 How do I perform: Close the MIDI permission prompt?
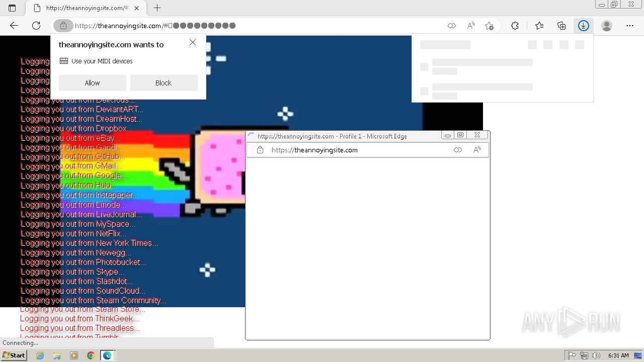[x=193, y=43]
